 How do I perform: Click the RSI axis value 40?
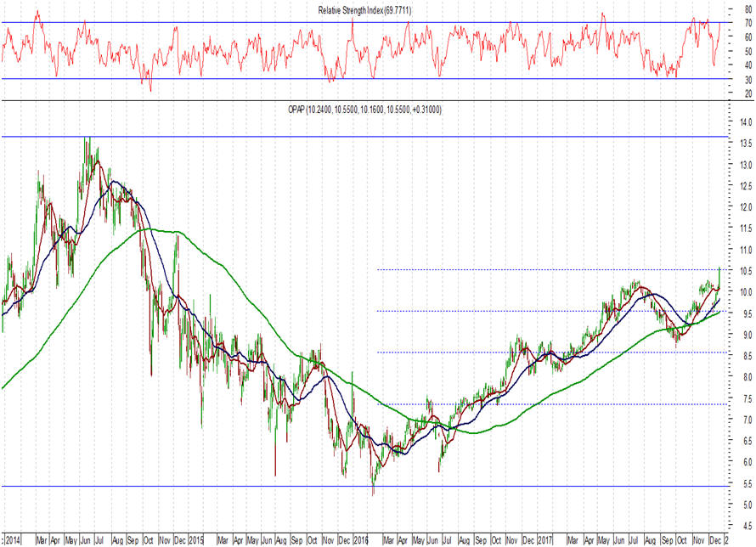pyautogui.click(x=748, y=65)
